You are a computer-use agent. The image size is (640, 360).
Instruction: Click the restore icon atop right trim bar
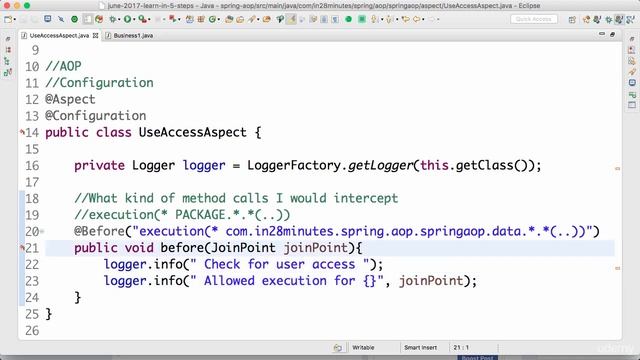(632, 39)
